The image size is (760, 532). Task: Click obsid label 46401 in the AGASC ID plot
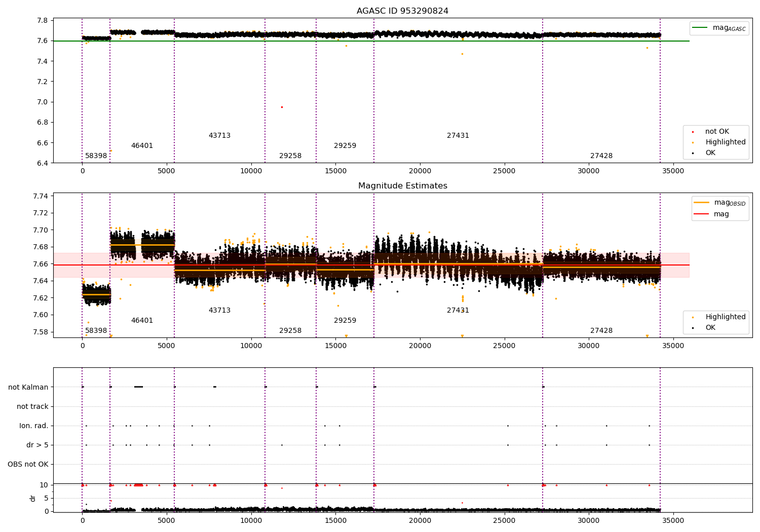click(x=142, y=146)
